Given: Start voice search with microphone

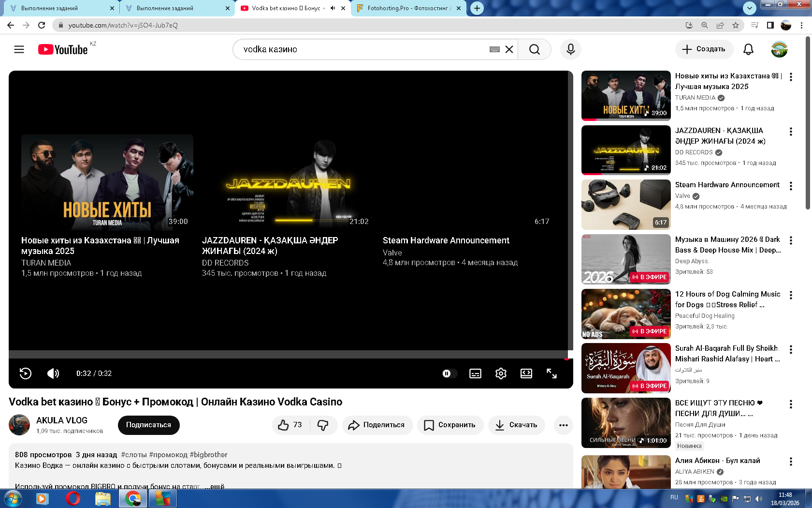Looking at the screenshot, I should tap(571, 49).
